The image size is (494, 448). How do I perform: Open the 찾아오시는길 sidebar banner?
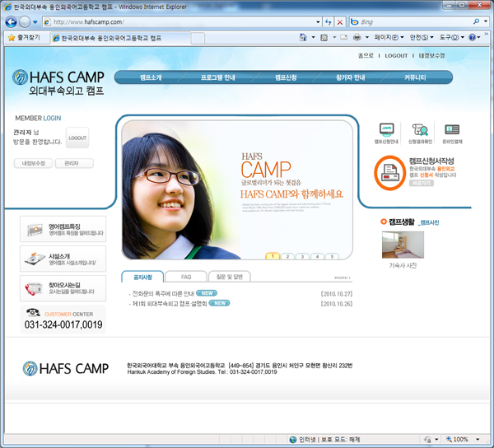pos(63,288)
